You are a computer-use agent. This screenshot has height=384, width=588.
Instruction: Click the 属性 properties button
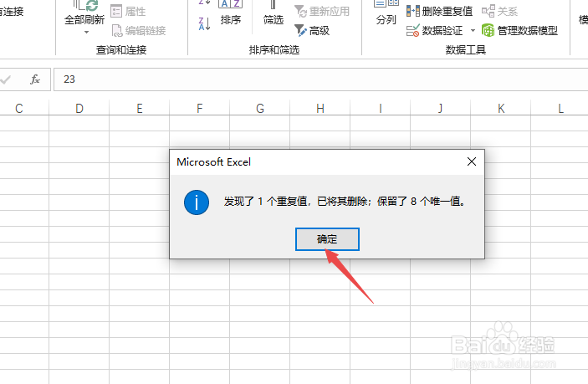pyautogui.click(x=128, y=11)
